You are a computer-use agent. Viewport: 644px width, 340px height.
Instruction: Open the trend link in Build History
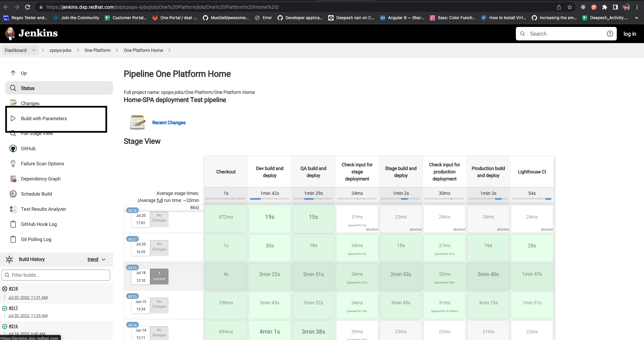tap(93, 259)
